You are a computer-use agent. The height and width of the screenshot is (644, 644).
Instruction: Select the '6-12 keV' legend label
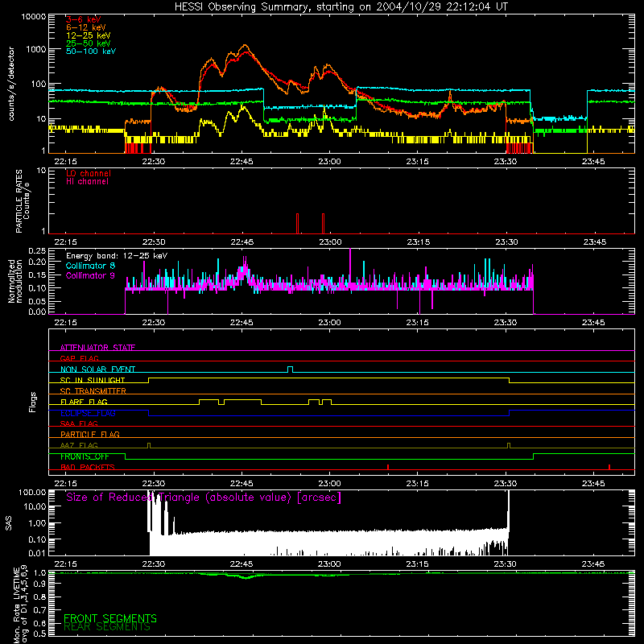tap(86, 27)
